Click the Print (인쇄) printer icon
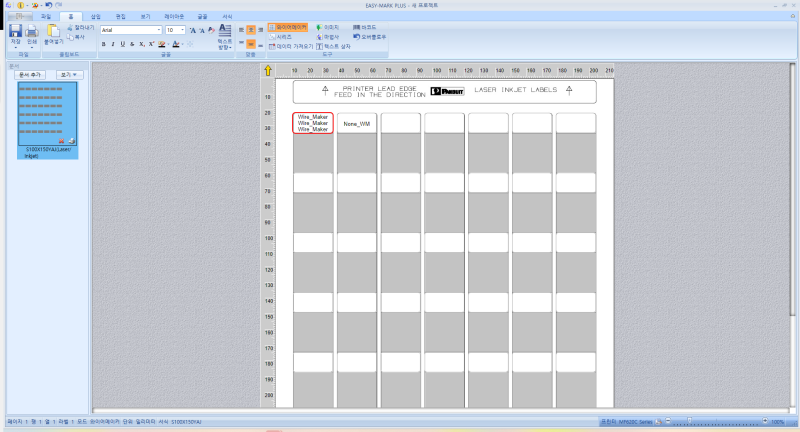Screen dimensions: 800x432 pos(32,34)
